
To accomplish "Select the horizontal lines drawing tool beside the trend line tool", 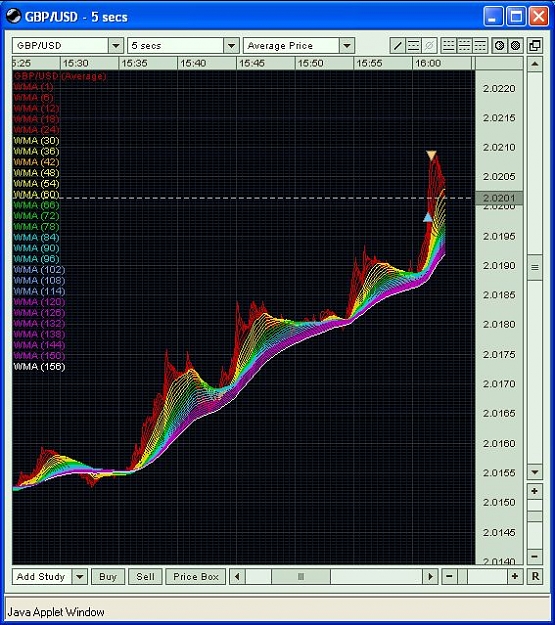I will tap(413, 46).
